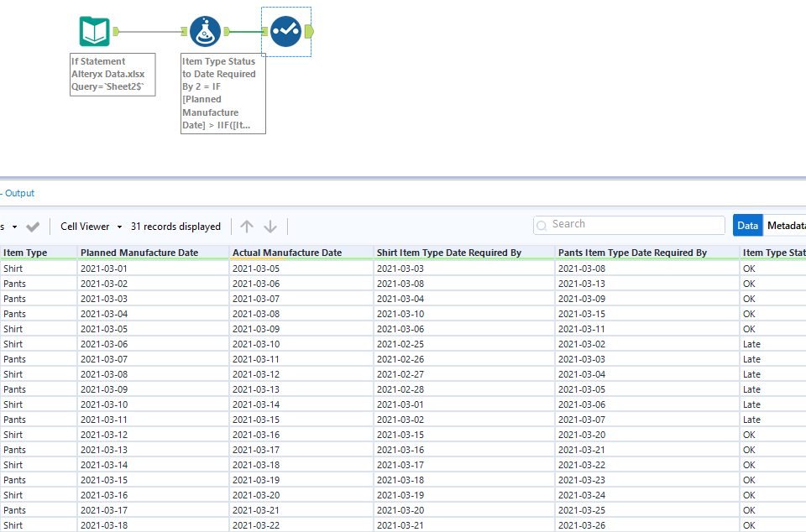
Task: Switch to the Metadata view tab
Action: (786, 225)
